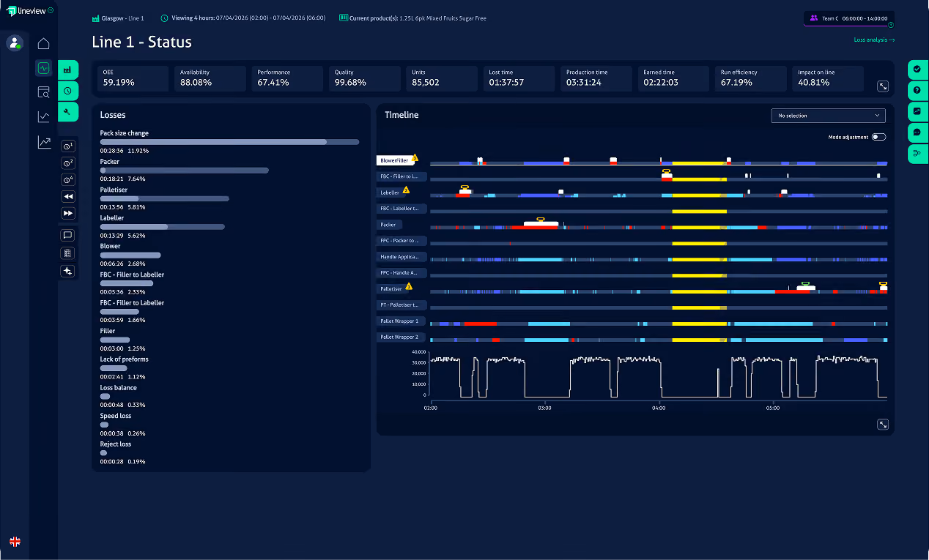Step timeline backward with rewind button
Screen dimensions: 929x560
click(x=68, y=196)
